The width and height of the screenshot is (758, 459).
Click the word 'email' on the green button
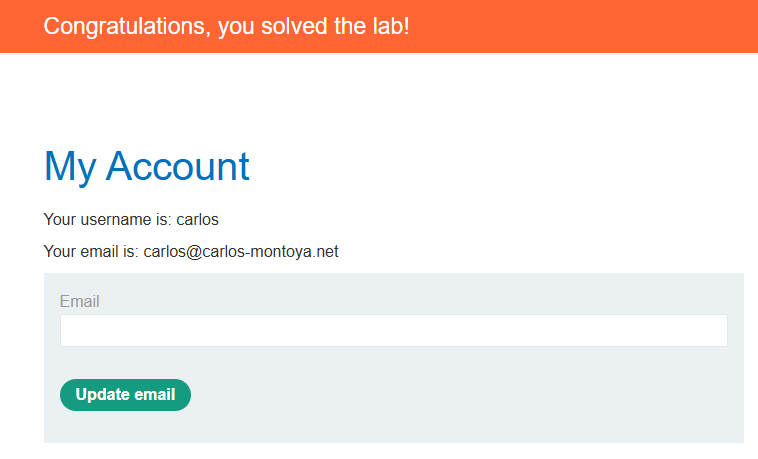tap(156, 395)
